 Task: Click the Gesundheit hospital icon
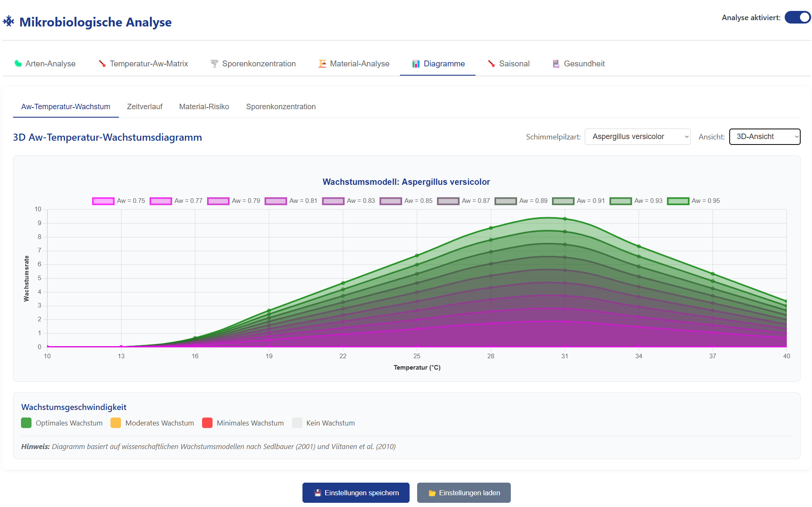tap(556, 63)
